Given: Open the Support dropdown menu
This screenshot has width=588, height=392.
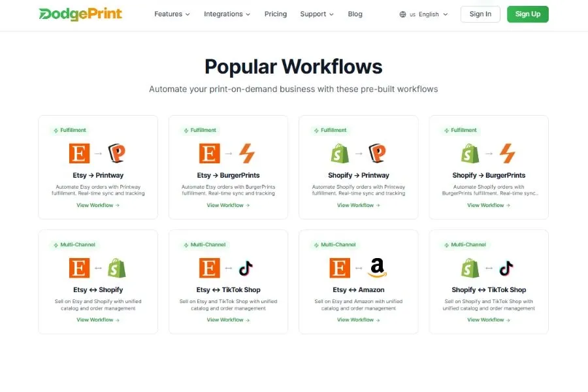Looking at the screenshot, I should 317,14.
